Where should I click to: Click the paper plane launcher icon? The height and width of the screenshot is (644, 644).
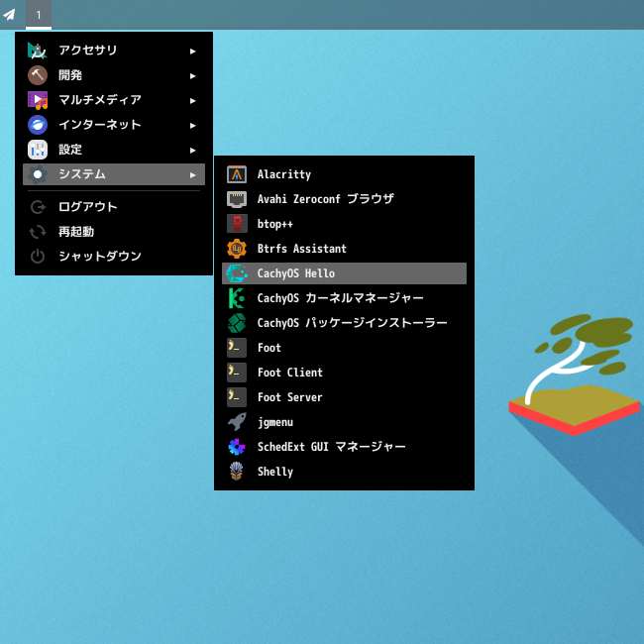coord(9,15)
